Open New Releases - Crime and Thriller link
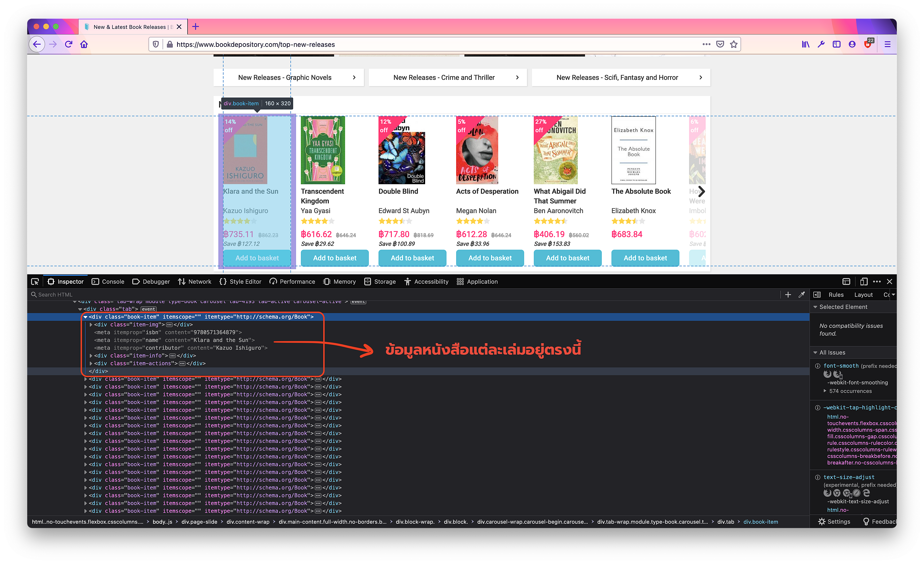924x564 pixels. [447, 78]
